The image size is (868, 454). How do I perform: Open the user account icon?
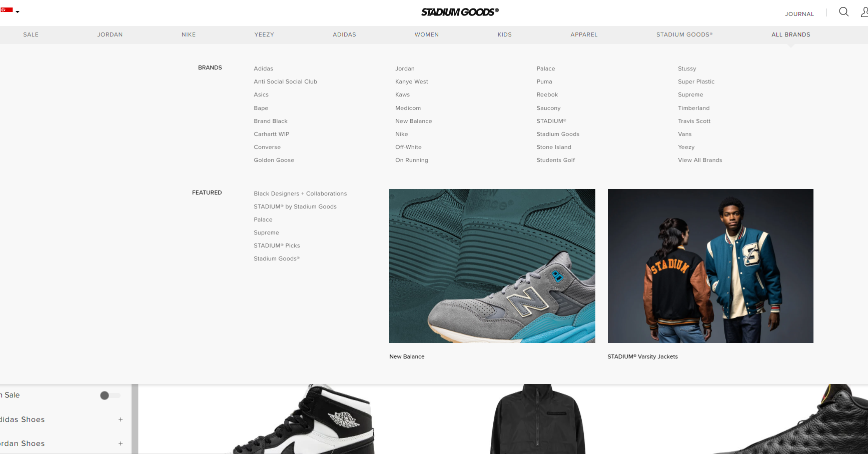click(864, 12)
